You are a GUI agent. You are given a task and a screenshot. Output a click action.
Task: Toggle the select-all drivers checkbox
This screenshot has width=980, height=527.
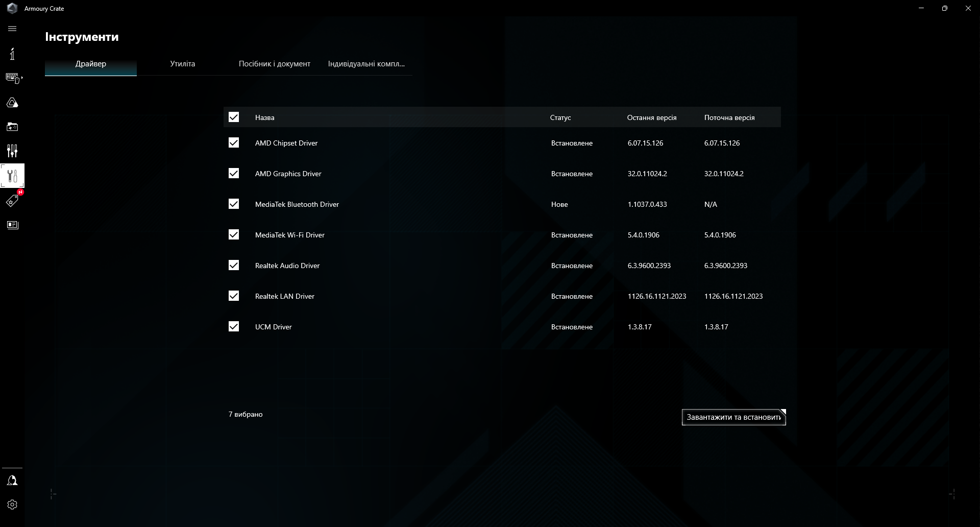coord(234,117)
